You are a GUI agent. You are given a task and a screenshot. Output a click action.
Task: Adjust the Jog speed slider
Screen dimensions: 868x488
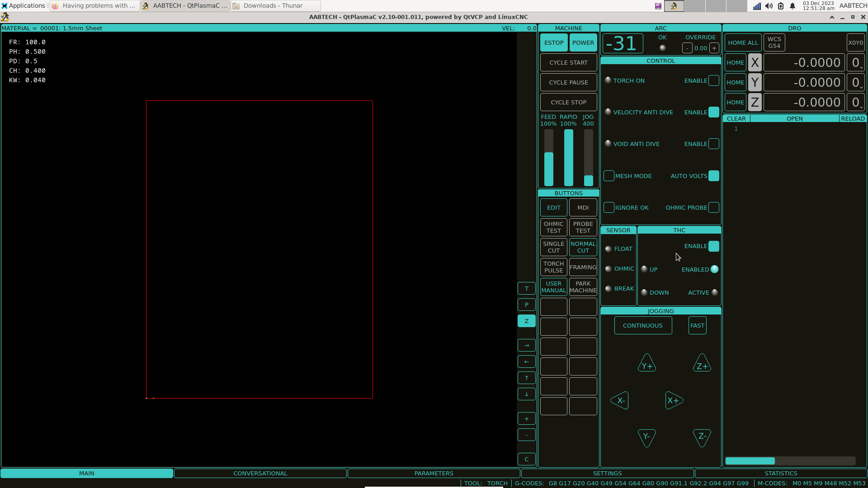(x=589, y=158)
